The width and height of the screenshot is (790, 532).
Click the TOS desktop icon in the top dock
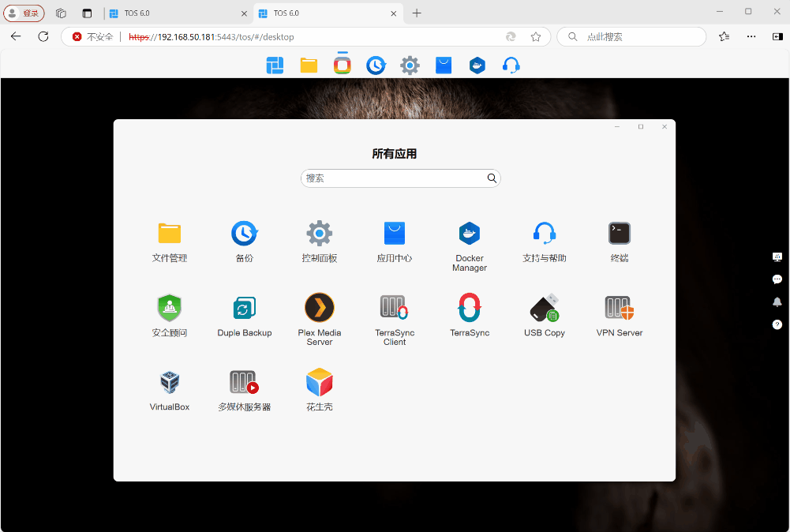(x=275, y=66)
